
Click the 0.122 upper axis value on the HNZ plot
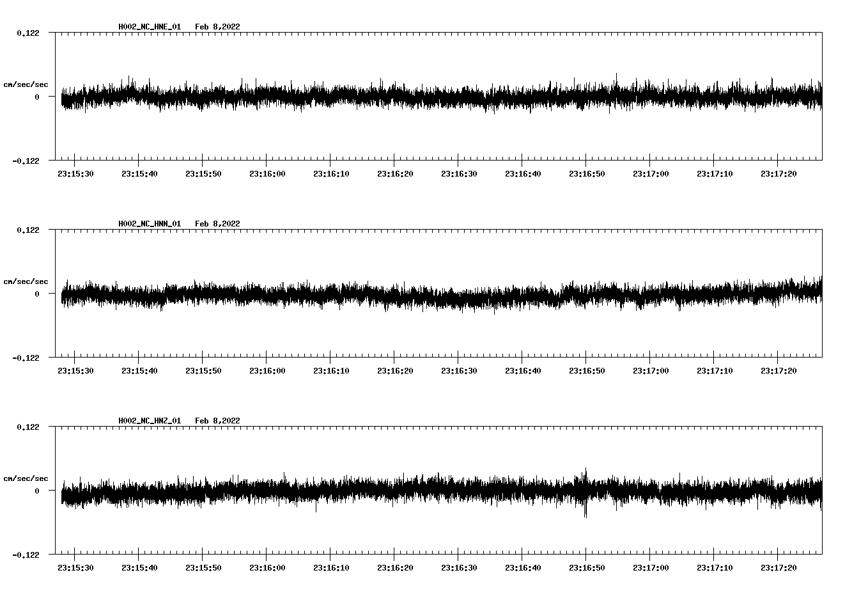click(x=27, y=427)
